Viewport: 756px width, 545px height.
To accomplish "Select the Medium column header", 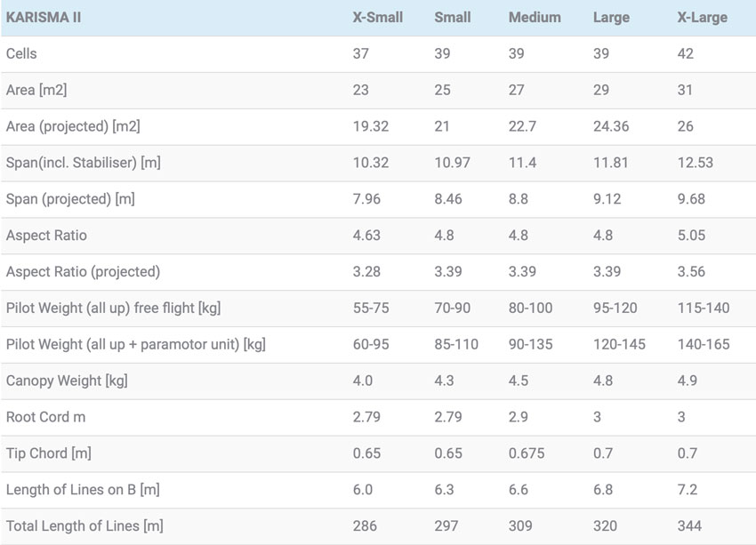I will pos(535,18).
